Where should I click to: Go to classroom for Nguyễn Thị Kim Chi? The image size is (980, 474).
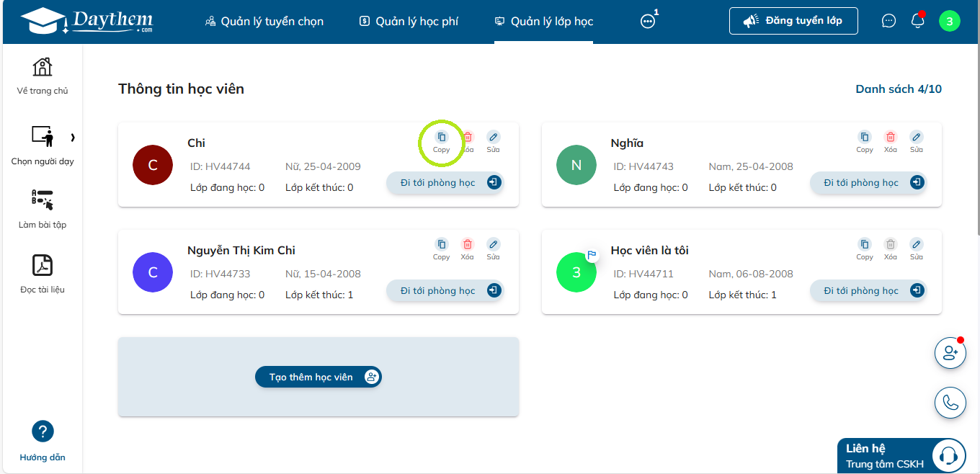pos(445,290)
